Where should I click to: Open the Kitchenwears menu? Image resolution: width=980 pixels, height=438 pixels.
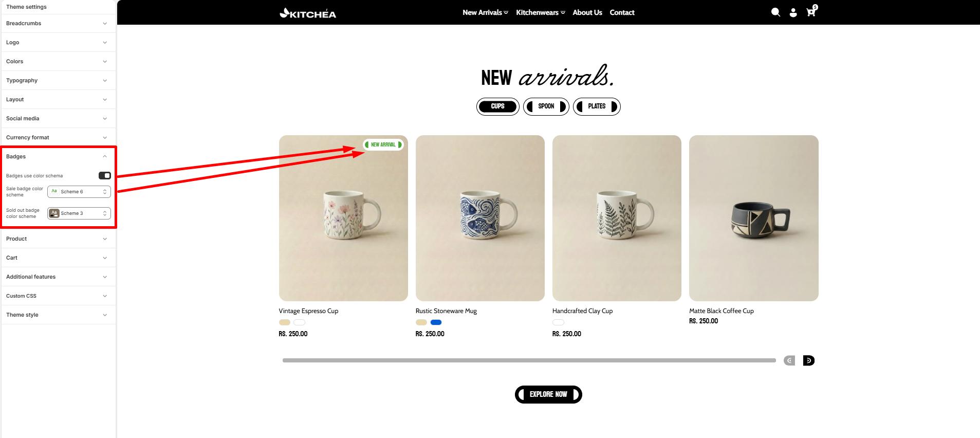tap(540, 12)
